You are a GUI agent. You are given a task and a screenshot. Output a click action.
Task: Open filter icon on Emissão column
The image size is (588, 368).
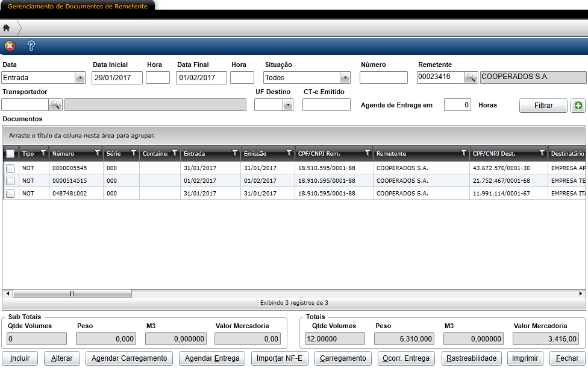pos(289,153)
